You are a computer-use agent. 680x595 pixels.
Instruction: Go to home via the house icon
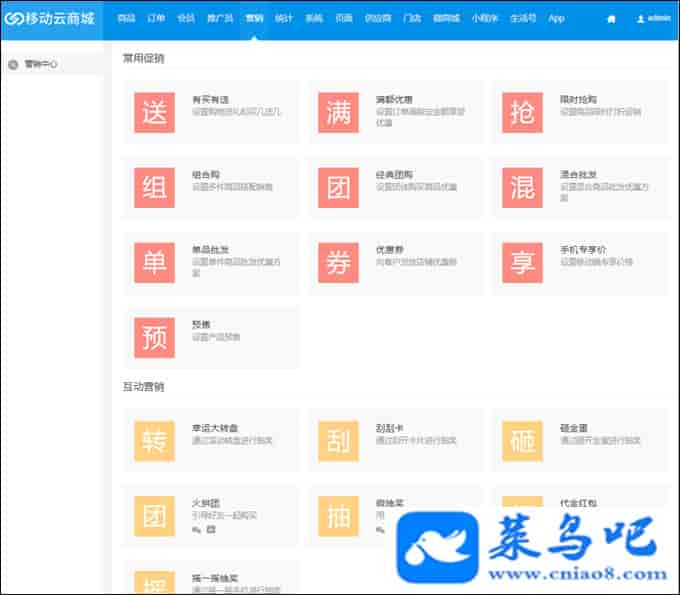(x=611, y=18)
